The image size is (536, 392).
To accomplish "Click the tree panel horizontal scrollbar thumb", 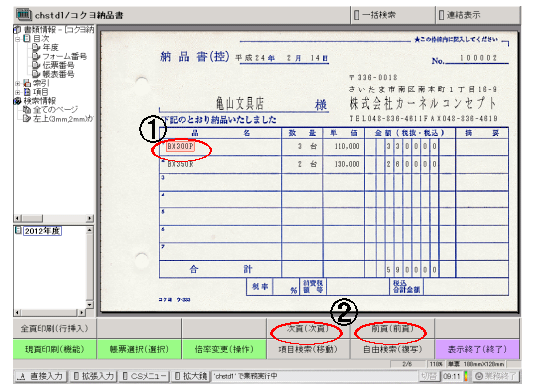I will (x=33, y=218).
